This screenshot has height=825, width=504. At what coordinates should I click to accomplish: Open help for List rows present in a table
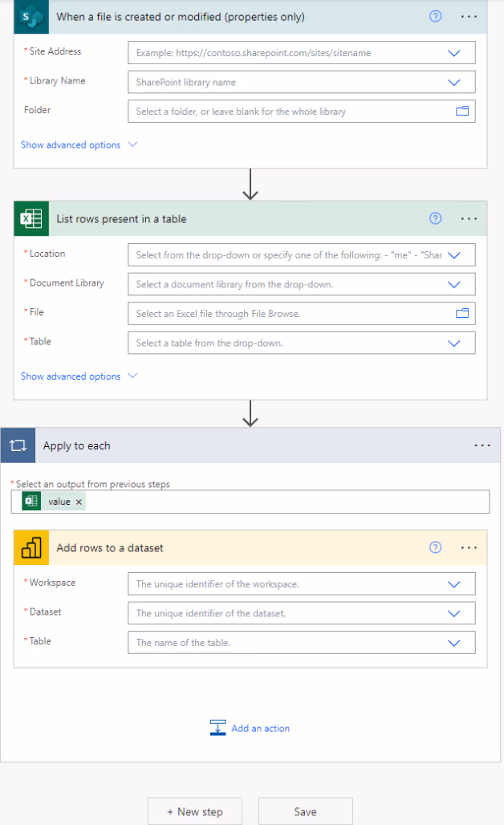[x=435, y=218]
